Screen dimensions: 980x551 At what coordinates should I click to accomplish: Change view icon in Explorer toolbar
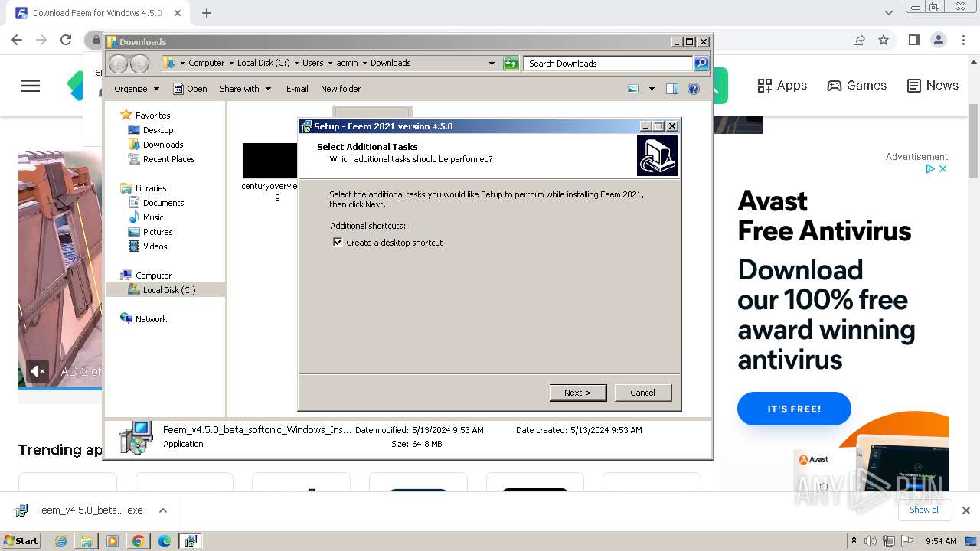pyautogui.click(x=633, y=89)
